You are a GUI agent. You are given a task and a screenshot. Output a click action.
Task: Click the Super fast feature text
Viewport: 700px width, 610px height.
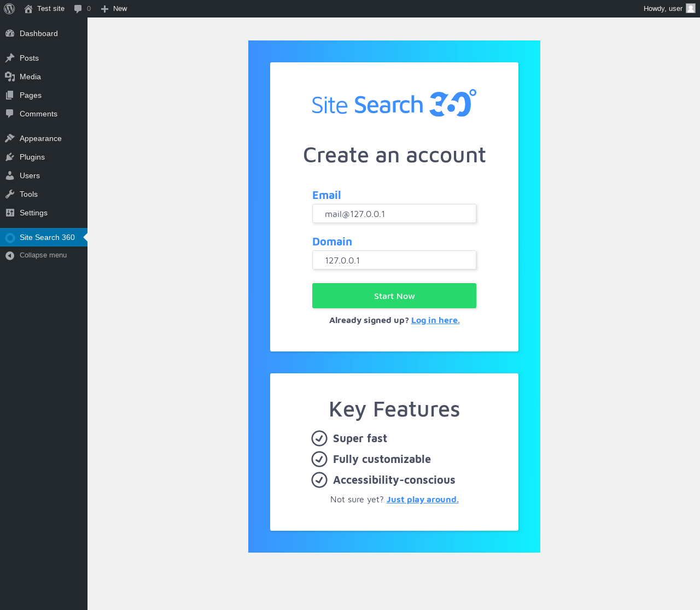coord(360,438)
